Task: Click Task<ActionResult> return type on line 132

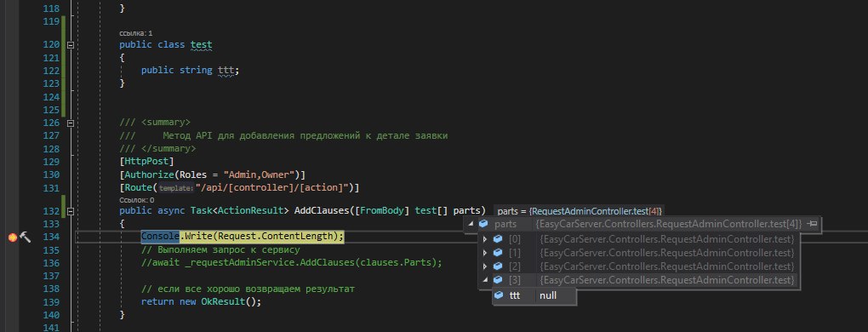Action: coord(240,211)
